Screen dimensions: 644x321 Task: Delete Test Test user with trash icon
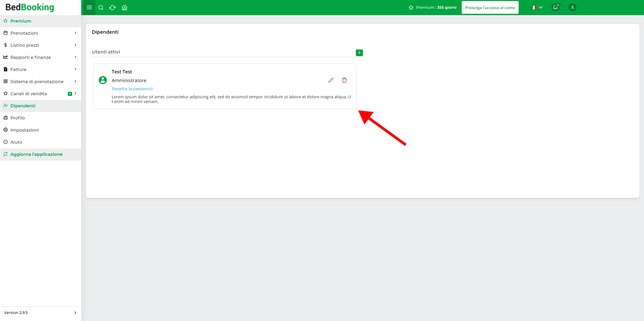click(x=344, y=80)
